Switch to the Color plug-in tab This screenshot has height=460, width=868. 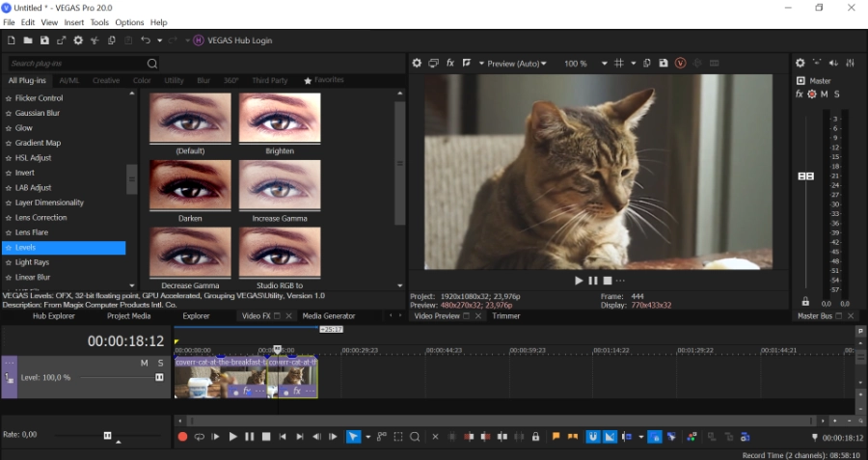click(142, 80)
